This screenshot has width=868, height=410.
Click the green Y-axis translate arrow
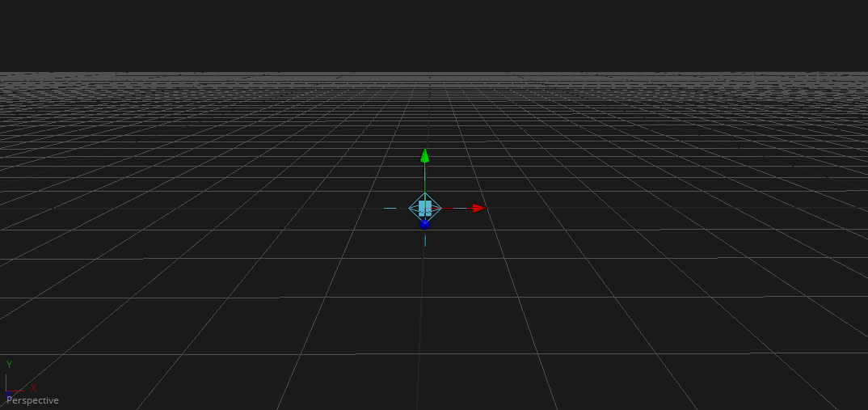pos(424,156)
